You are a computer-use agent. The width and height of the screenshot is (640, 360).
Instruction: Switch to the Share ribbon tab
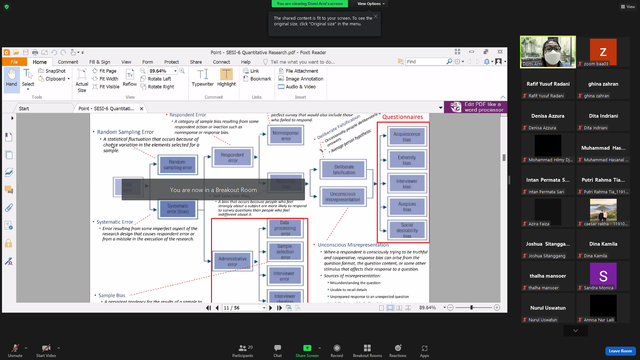[196, 62]
